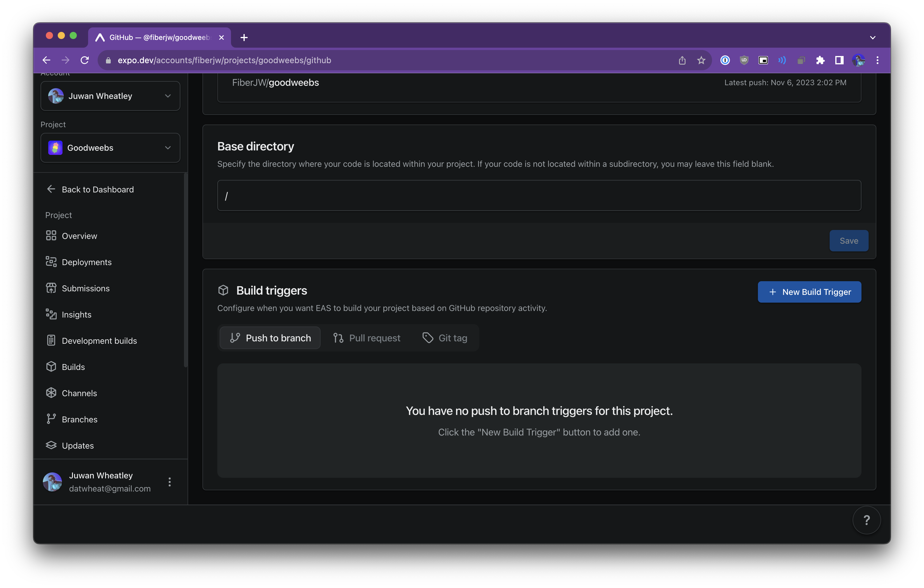Switch to the Git tag tab

click(x=445, y=338)
